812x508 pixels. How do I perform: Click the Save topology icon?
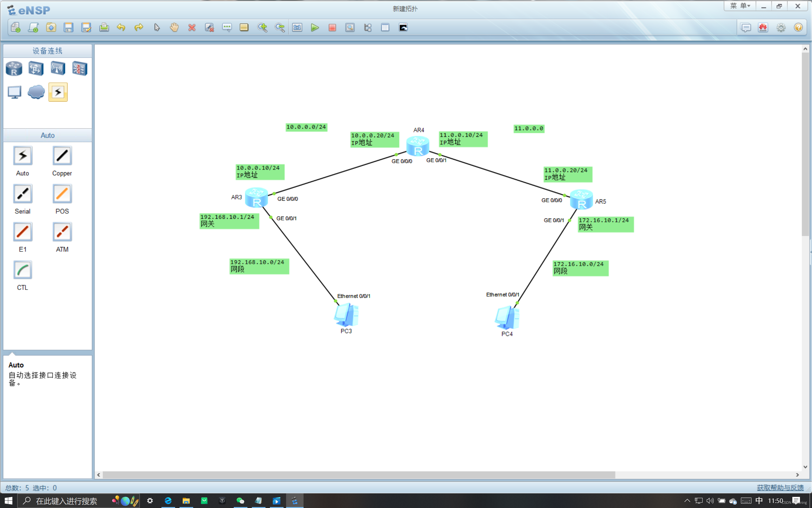pos(69,28)
